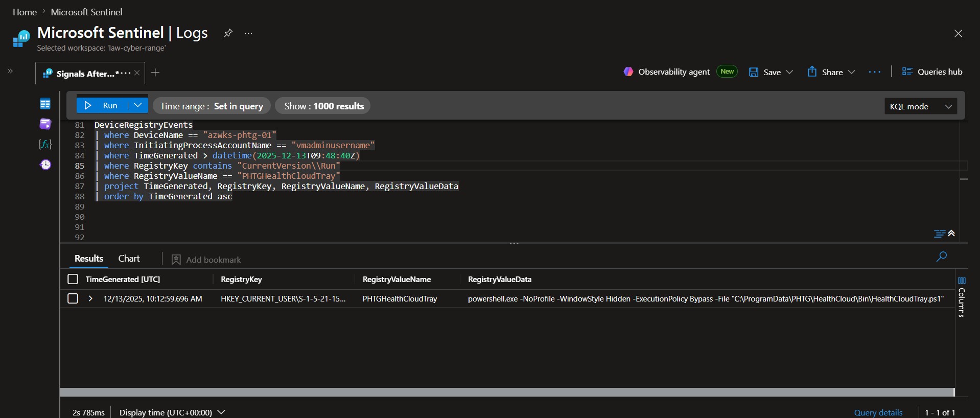Click the Share upload icon
This screenshot has width=980, height=418.
(x=812, y=72)
